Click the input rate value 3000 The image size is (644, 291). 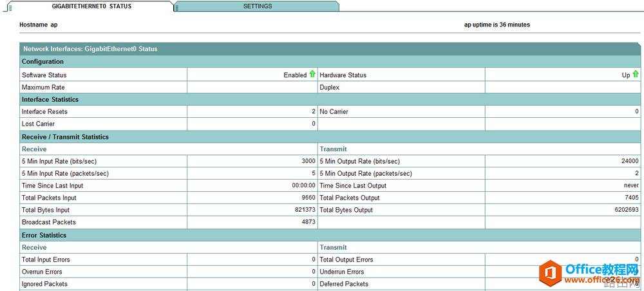pyautogui.click(x=308, y=162)
